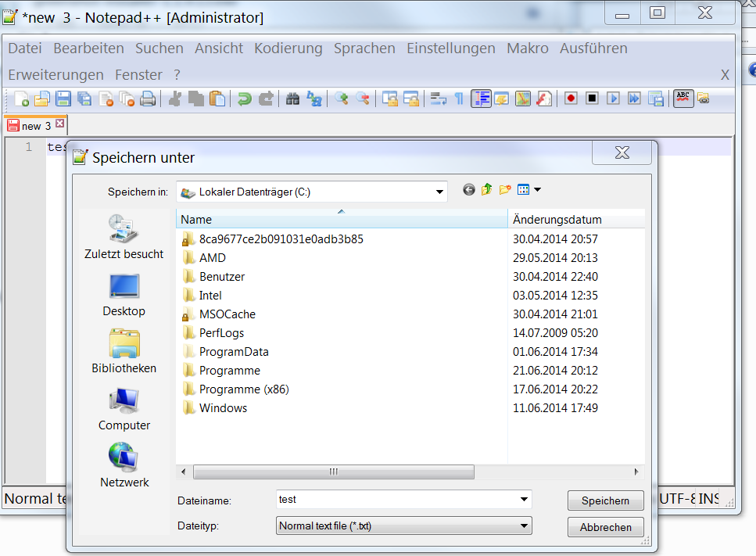Screen dimensions: 756x556
Task: Open Netzwerk in places bar
Action: (124, 465)
